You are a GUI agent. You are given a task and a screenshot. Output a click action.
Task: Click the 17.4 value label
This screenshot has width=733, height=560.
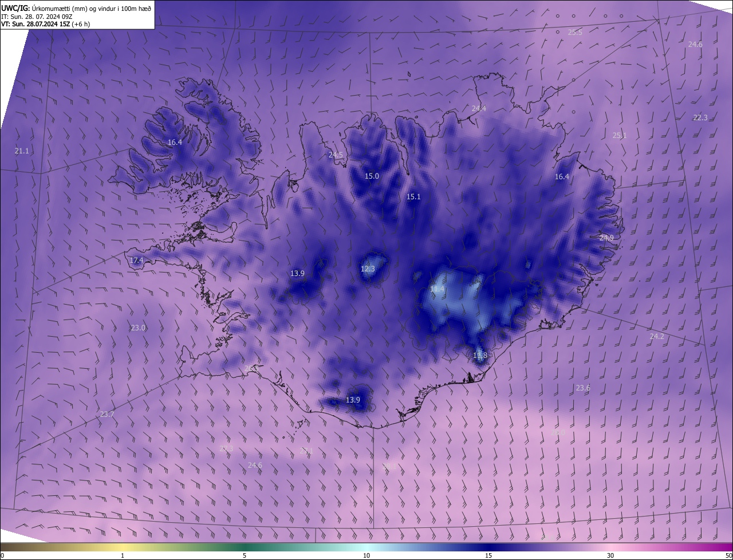pyautogui.click(x=136, y=261)
